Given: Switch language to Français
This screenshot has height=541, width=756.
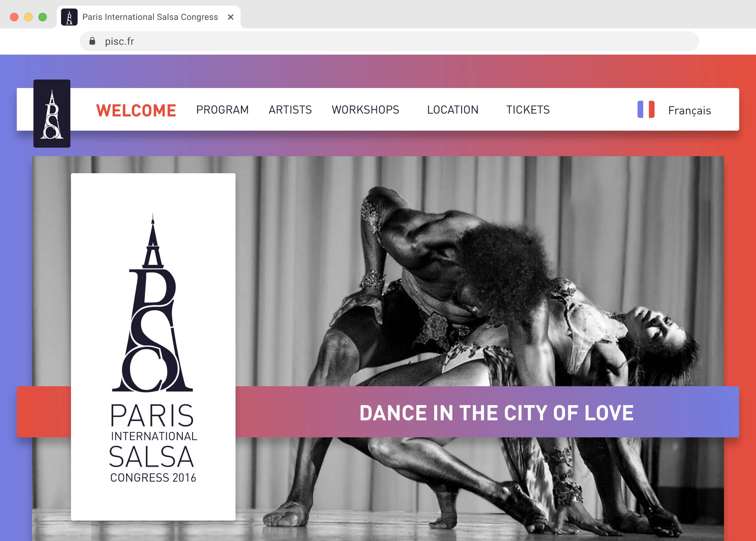Looking at the screenshot, I should (x=689, y=110).
